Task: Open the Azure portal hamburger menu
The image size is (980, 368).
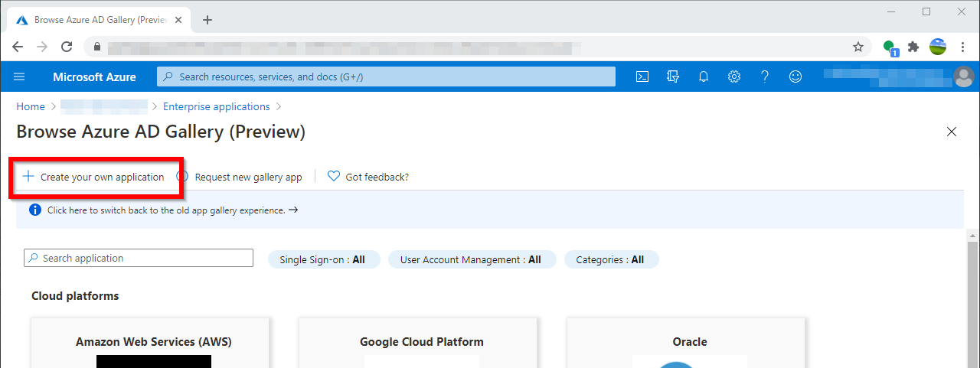Action: pyautogui.click(x=20, y=77)
